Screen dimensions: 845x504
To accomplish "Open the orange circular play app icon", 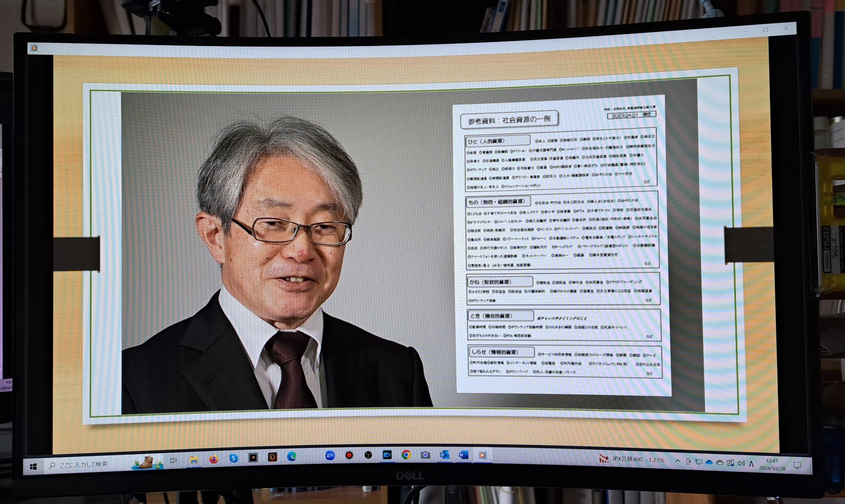I will (x=272, y=457).
